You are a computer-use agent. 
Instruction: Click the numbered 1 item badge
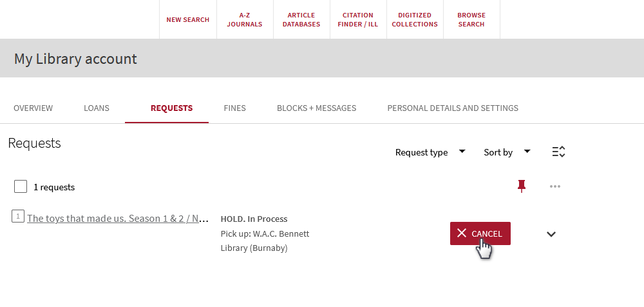[17, 215]
